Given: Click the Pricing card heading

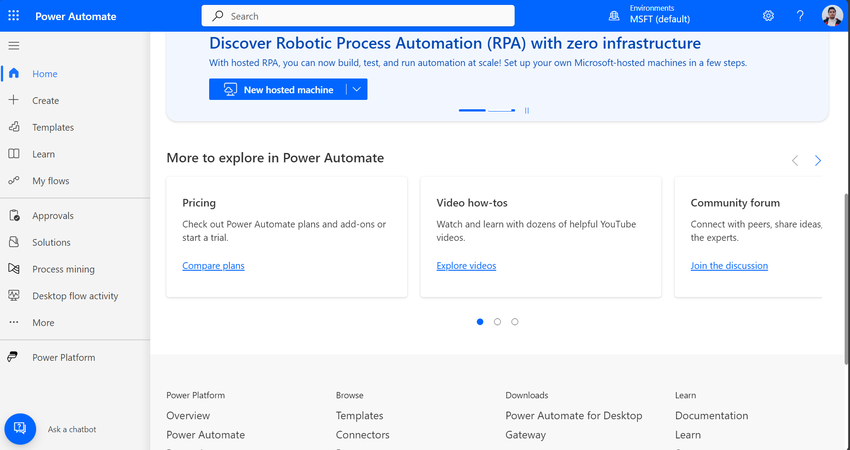Looking at the screenshot, I should 199,203.
